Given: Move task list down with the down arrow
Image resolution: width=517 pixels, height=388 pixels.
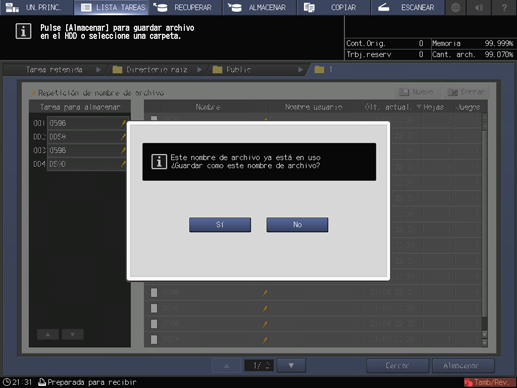Looking at the screenshot, I should tap(72, 334).
